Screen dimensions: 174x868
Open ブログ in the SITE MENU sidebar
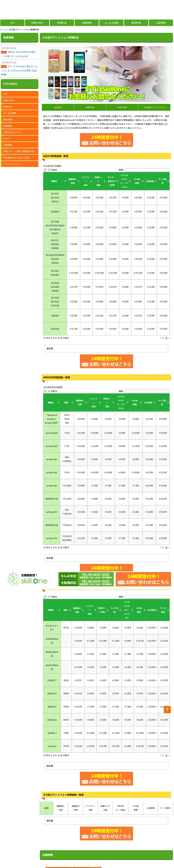click(20, 138)
